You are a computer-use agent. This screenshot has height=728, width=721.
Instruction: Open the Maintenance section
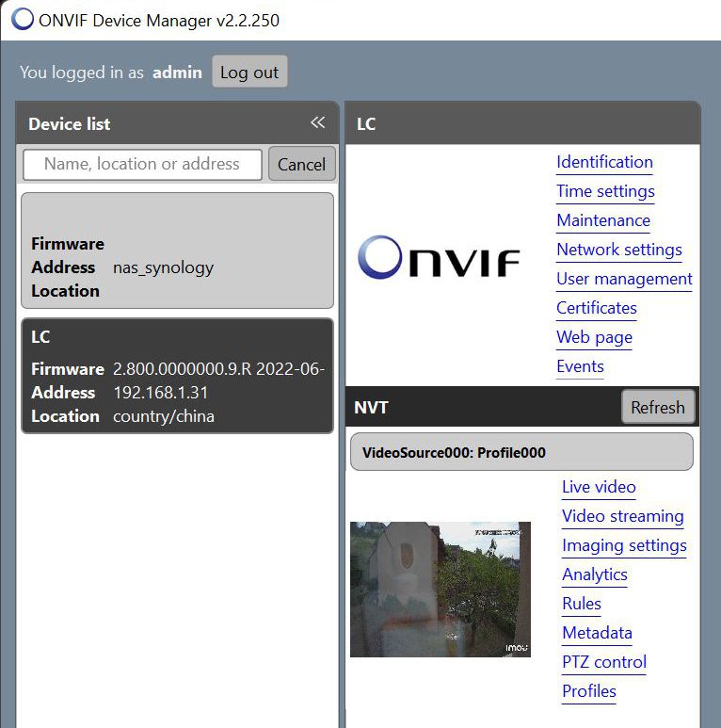[x=603, y=221]
